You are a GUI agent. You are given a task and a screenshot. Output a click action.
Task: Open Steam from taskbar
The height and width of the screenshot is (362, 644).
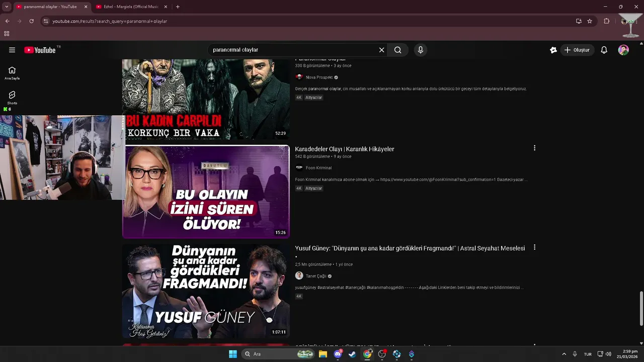click(352, 354)
